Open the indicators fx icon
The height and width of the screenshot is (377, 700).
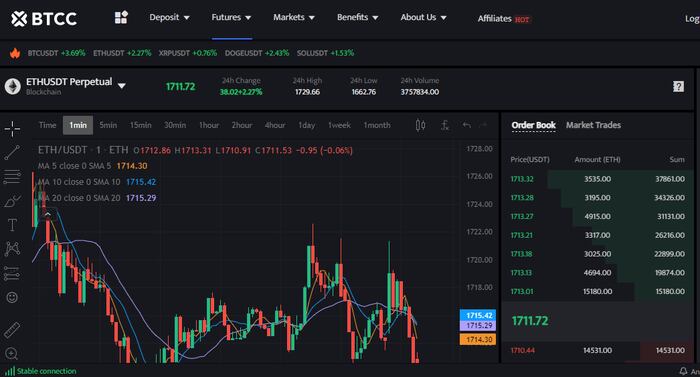point(445,126)
